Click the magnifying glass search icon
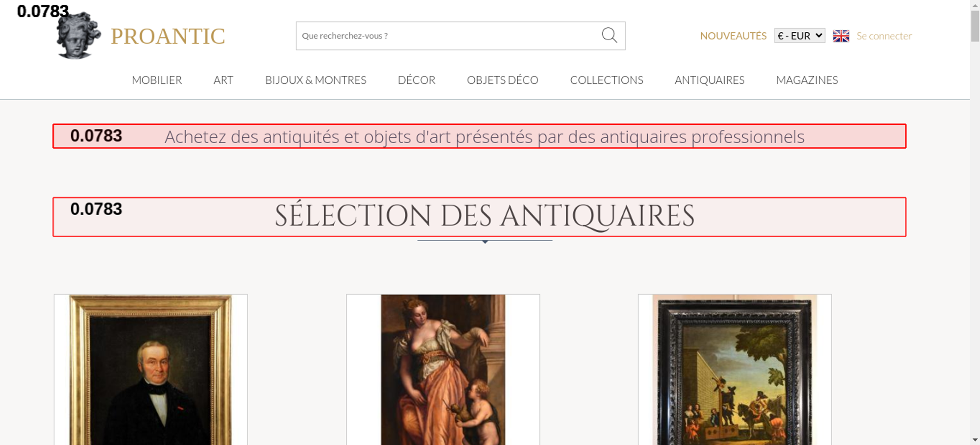 tap(609, 35)
